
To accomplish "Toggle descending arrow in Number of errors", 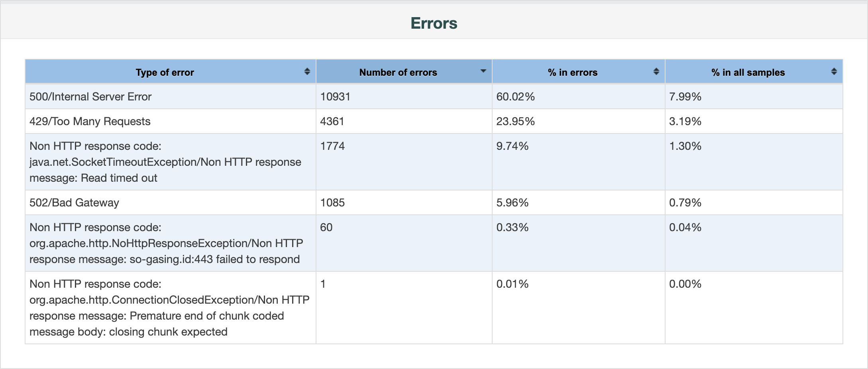I will (x=483, y=71).
